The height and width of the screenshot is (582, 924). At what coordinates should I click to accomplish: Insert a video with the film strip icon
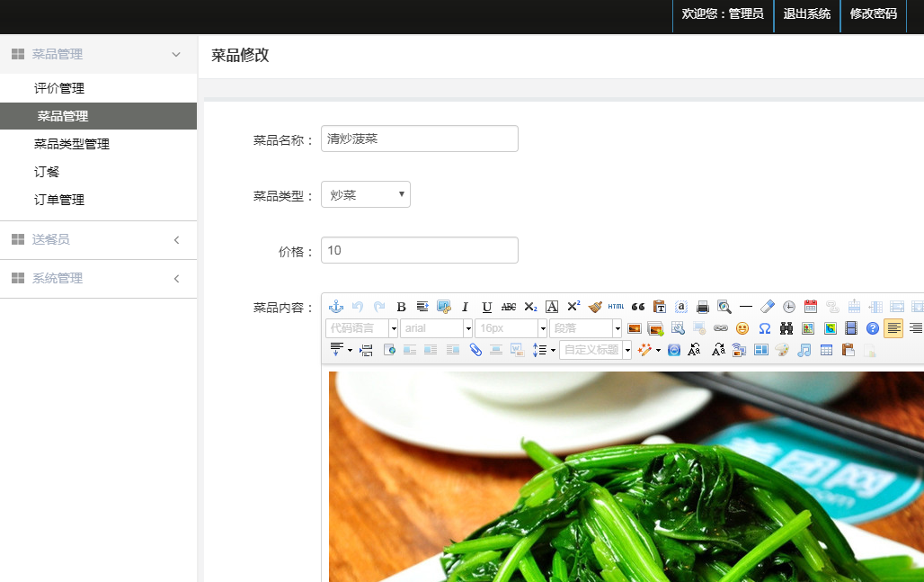click(x=851, y=328)
